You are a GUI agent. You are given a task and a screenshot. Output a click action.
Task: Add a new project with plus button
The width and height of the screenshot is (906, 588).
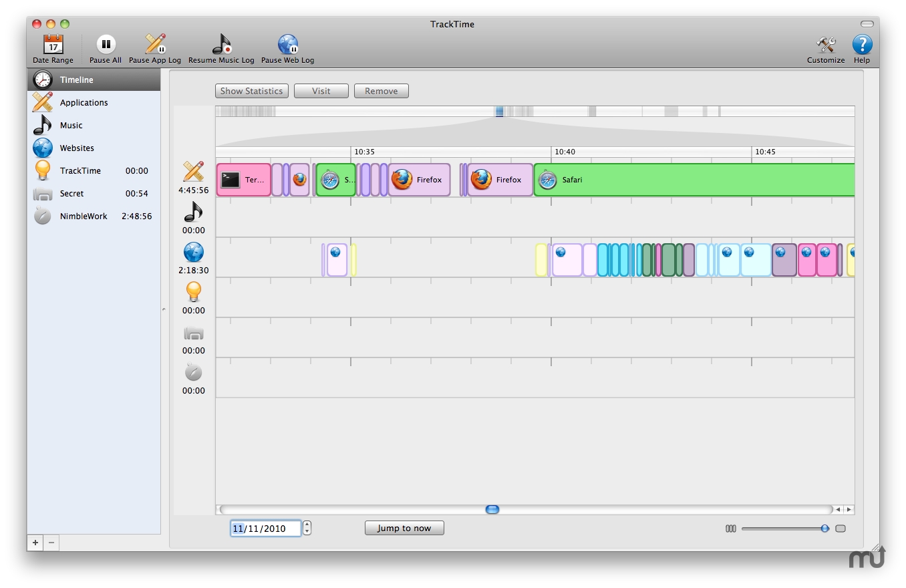click(x=35, y=543)
